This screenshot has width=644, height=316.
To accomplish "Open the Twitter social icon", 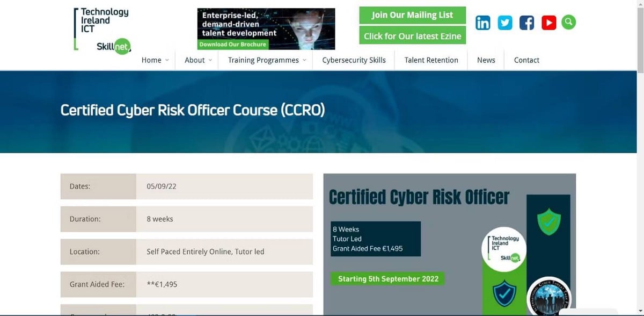I will [x=504, y=23].
